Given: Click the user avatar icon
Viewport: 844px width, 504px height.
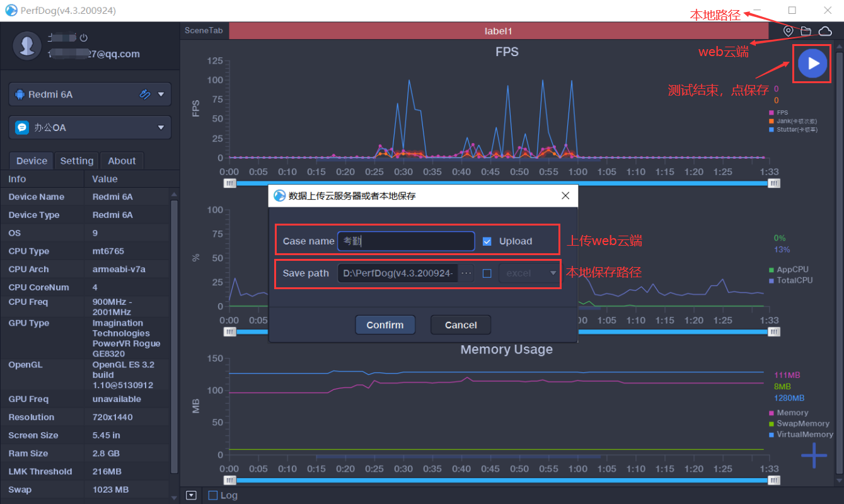Looking at the screenshot, I should pos(27,45).
